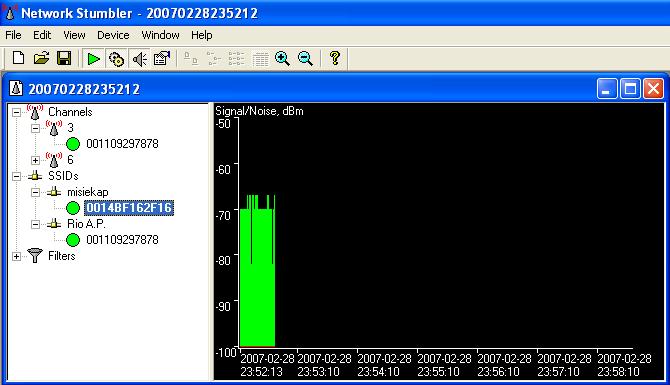
Task: Maximize the 20070228235212 child window
Action: pos(630,89)
